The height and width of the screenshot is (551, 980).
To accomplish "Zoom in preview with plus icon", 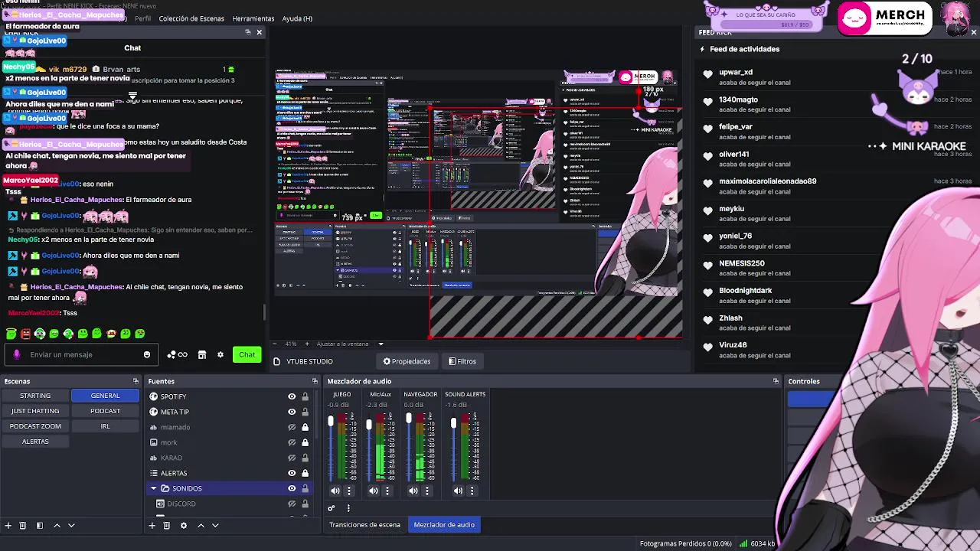I will point(307,344).
